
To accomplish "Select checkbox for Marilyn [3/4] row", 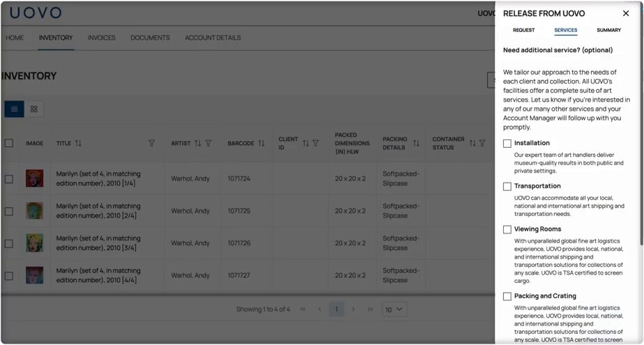I will tap(9, 243).
